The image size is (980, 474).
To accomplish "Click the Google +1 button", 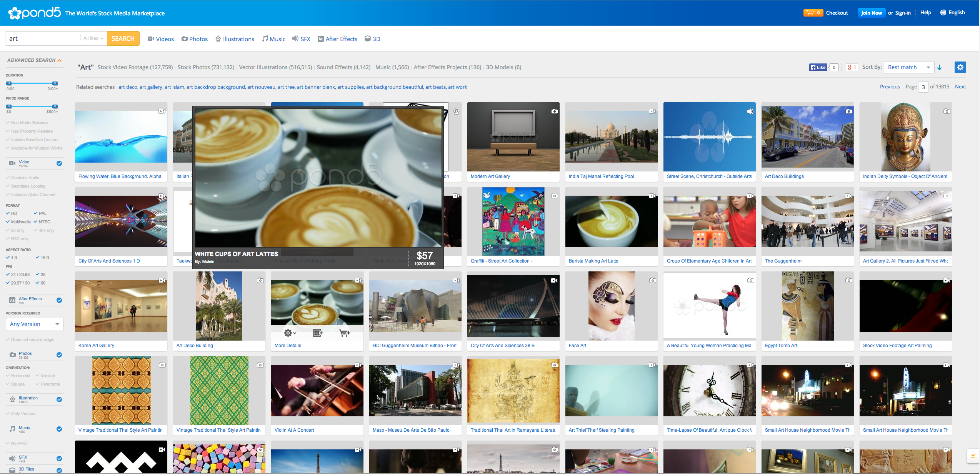I will 852,67.
